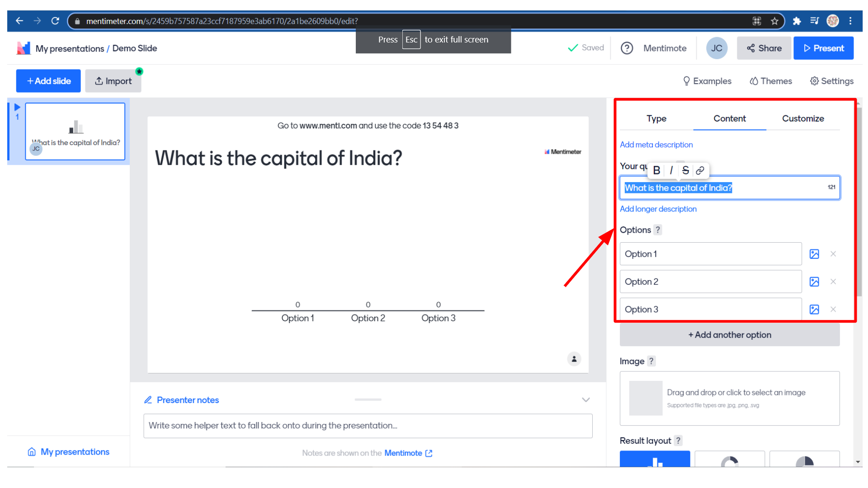The image size is (868, 488).
Task: Click the Options help question mark
Action: click(x=658, y=230)
